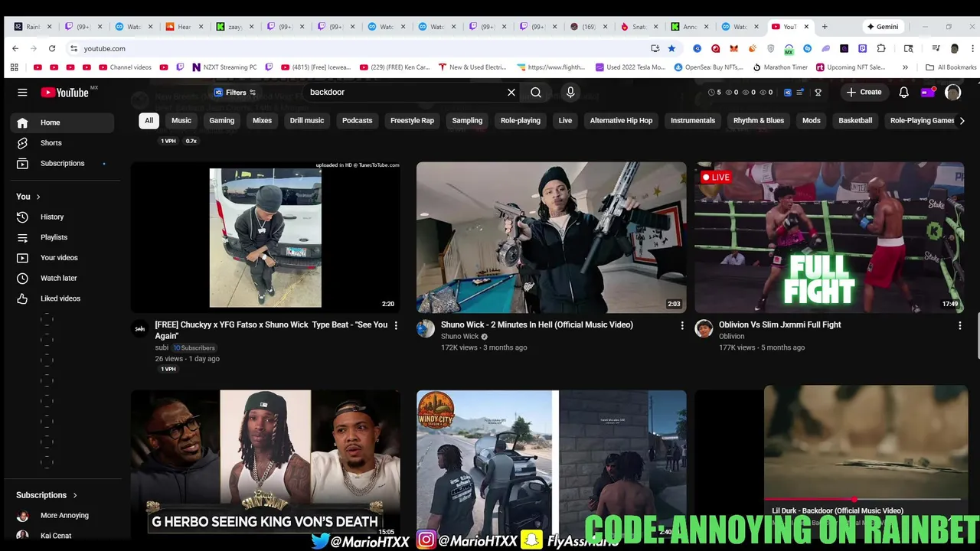Open Oblivion channel avatar
Screen dimensions: 980x551
[x=704, y=329]
